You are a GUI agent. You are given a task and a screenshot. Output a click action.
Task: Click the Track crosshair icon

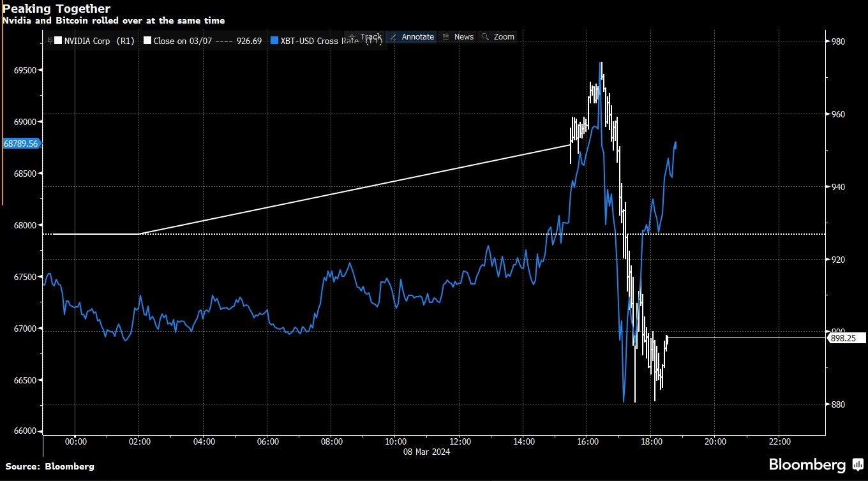(x=352, y=37)
